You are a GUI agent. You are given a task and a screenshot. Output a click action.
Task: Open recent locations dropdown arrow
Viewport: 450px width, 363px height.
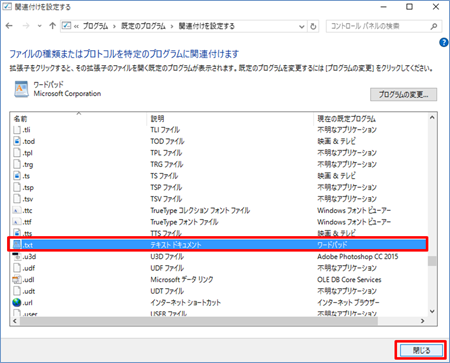[x=39, y=26]
